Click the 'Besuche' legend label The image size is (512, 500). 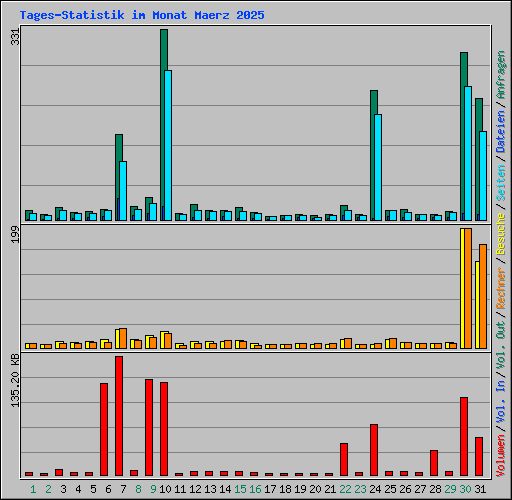coord(500,234)
